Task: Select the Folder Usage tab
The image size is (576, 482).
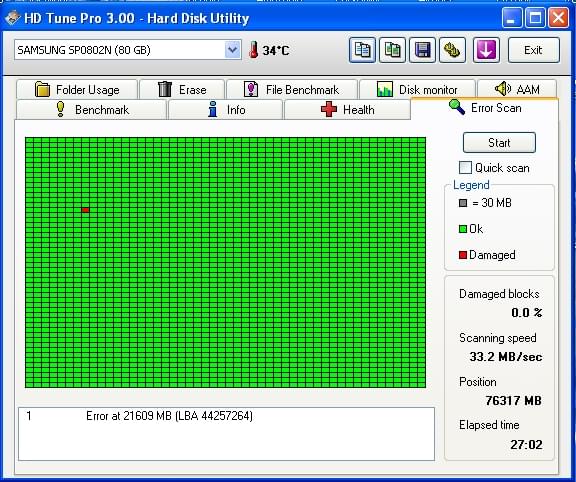Action: (x=77, y=89)
